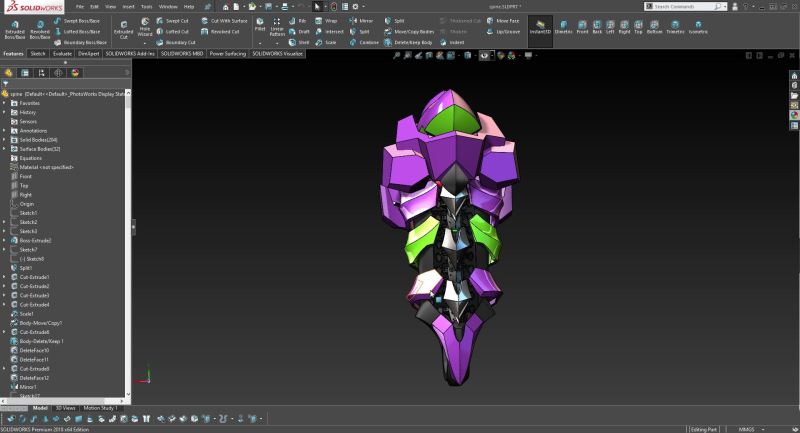Image resolution: width=800 pixels, height=433 pixels.
Task: Open the PropertyManager panel tab
Action: (25, 73)
